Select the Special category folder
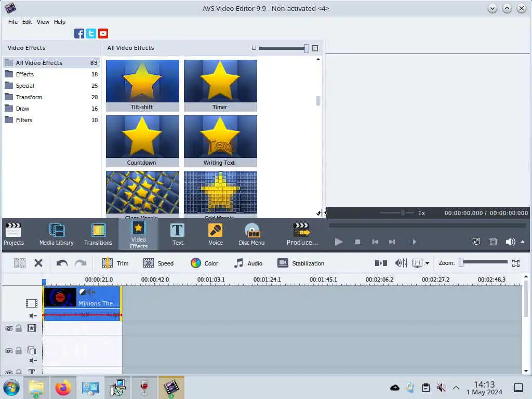Image resolution: width=532 pixels, height=399 pixels. click(x=51, y=86)
